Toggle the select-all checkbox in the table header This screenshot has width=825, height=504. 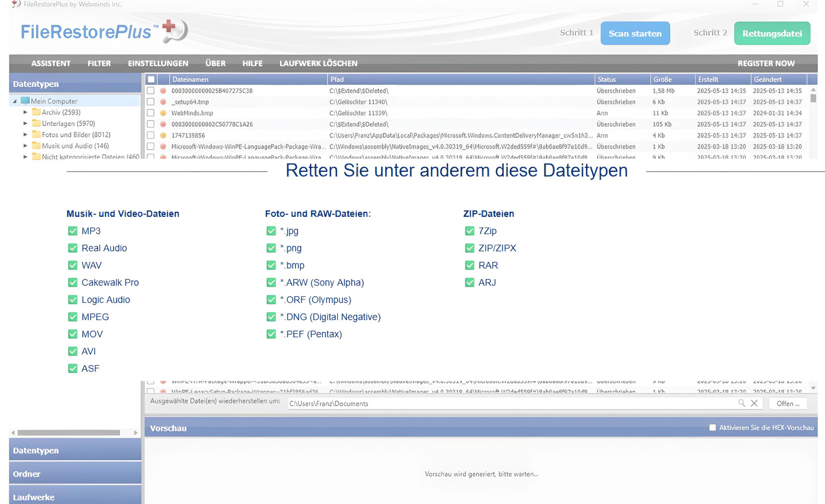point(151,79)
